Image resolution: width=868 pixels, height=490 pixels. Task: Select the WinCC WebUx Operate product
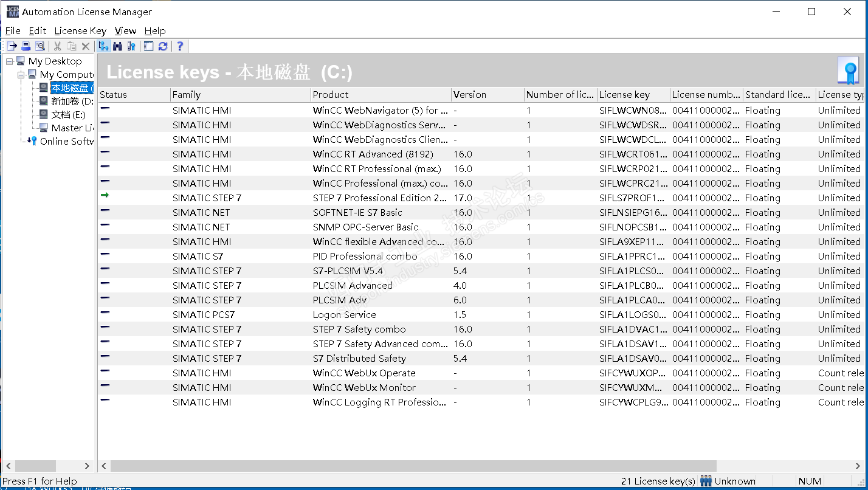(364, 373)
